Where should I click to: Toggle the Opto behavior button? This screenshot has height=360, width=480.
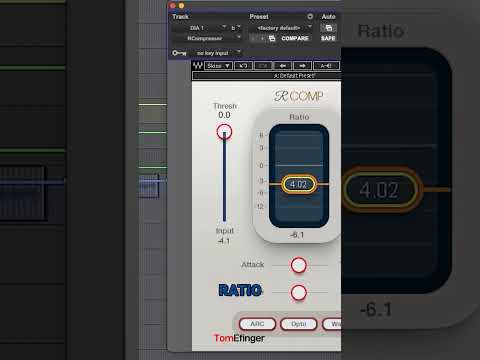[299, 324]
